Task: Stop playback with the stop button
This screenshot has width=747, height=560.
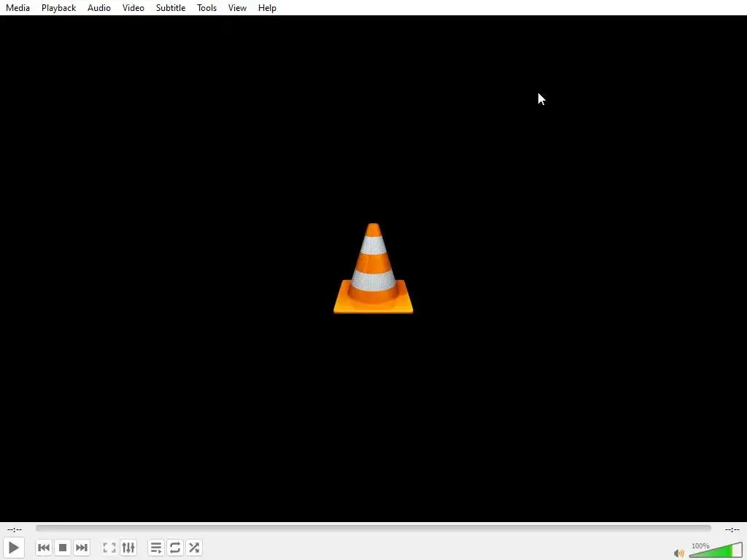Action: tap(63, 548)
